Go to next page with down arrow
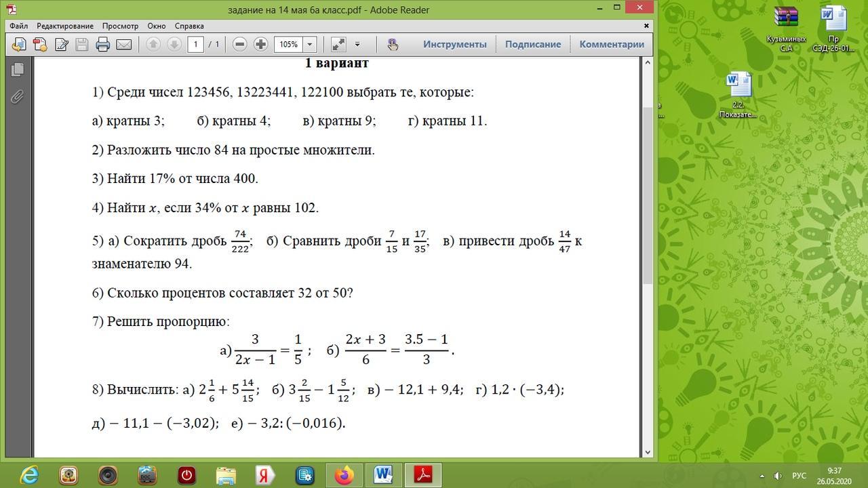 point(174,45)
